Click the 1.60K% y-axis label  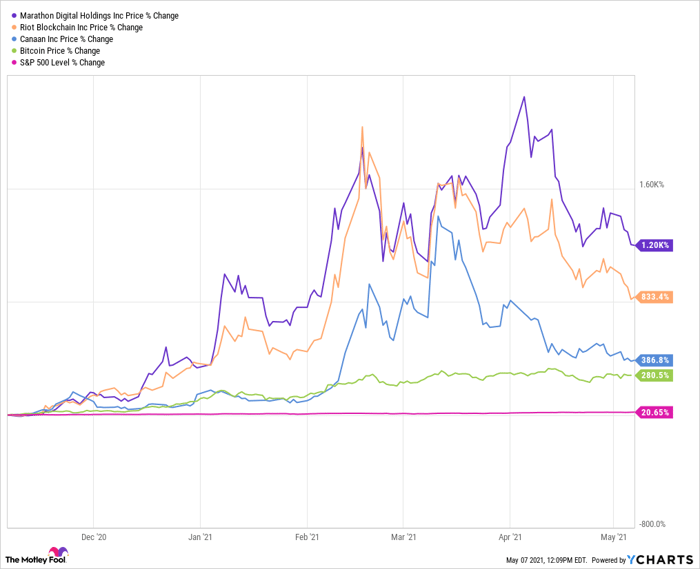click(x=654, y=184)
